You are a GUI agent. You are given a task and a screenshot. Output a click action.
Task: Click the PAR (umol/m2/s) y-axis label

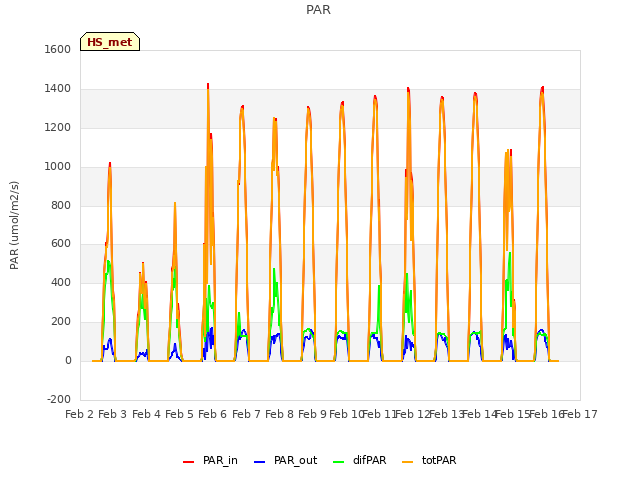tap(14, 225)
